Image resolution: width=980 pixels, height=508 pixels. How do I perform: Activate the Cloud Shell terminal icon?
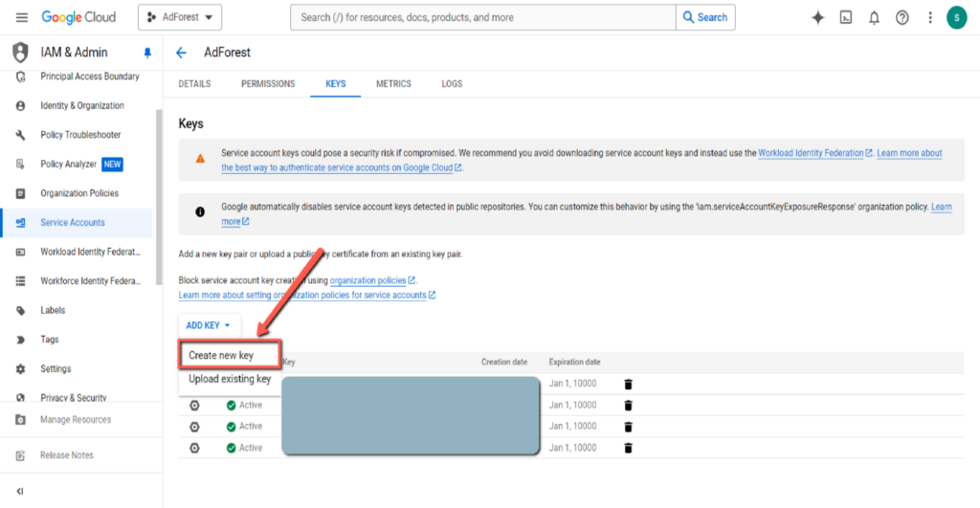(846, 17)
